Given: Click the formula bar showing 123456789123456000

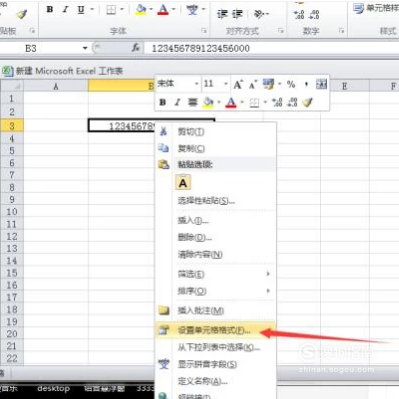Looking at the screenshot, I should click(x=272, y=49).
